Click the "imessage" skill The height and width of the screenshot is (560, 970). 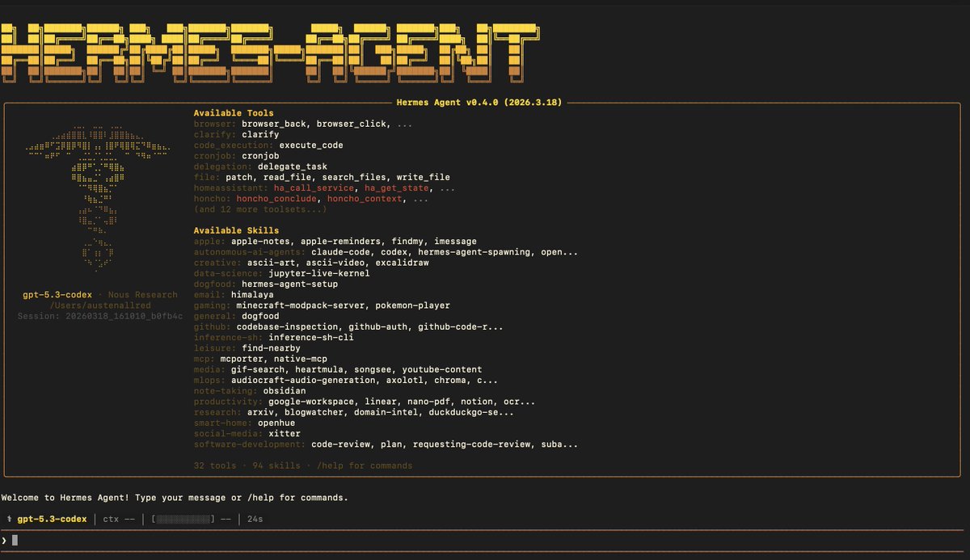pyautogui.click(x=453, y=241)
